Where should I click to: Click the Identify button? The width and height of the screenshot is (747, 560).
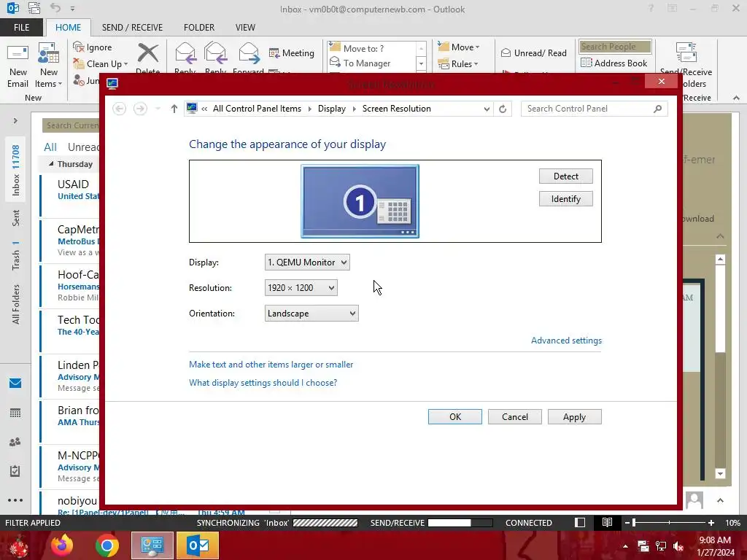coord(566,199)
